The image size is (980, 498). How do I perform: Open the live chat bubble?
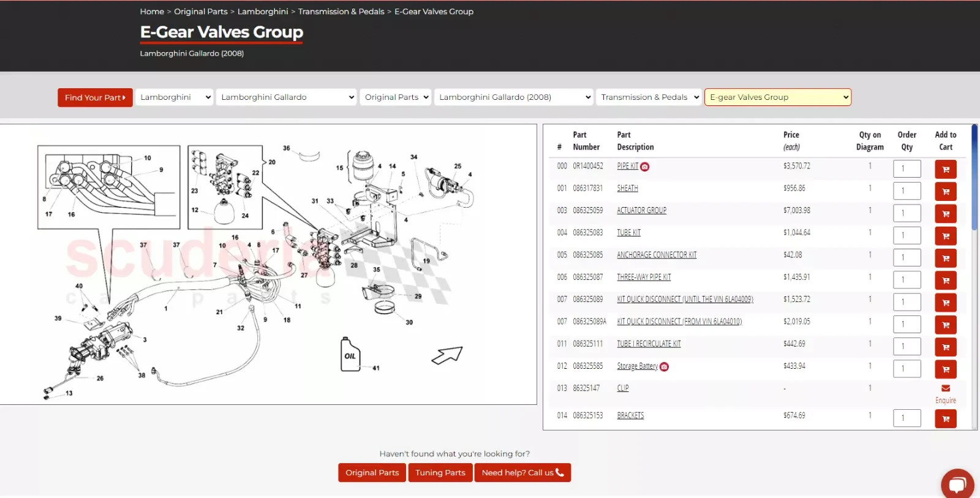click(x=957, y=484)
